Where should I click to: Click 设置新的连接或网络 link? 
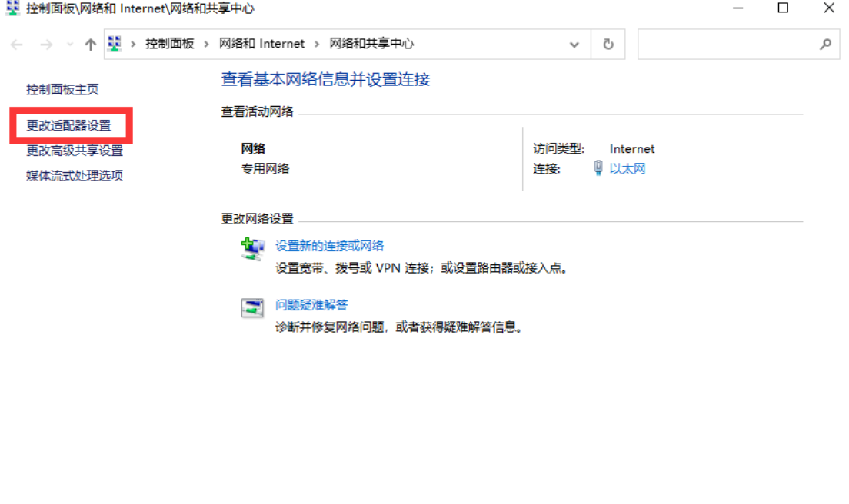(x=329, y=246)
